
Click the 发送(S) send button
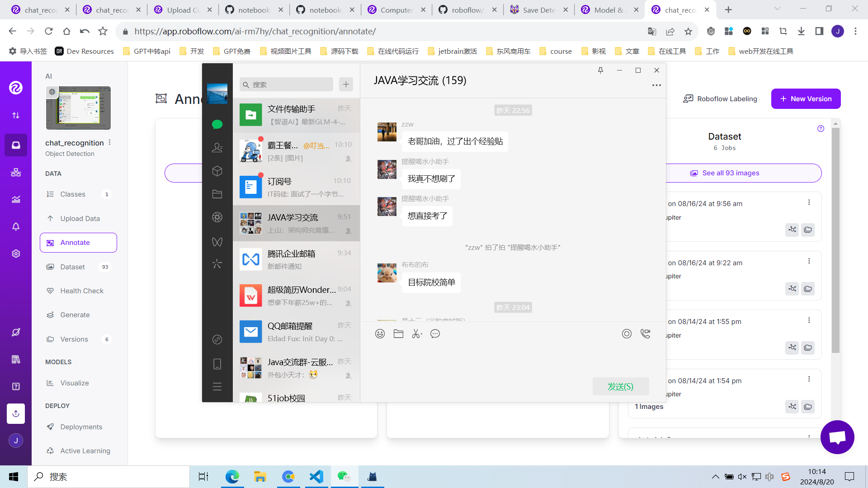coord(620,387)
